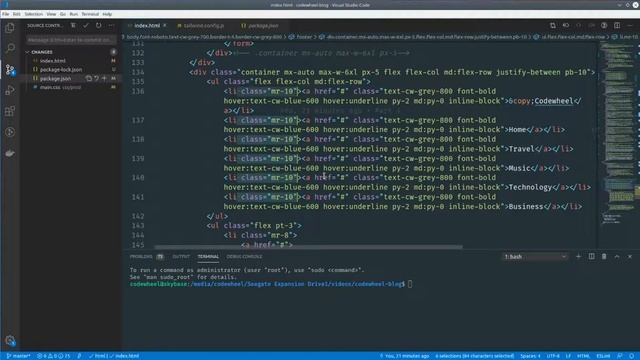Click the selections count in status bar
Image resolution: width=640 pixels, height=360 pixels.
[x=474, y=356]
